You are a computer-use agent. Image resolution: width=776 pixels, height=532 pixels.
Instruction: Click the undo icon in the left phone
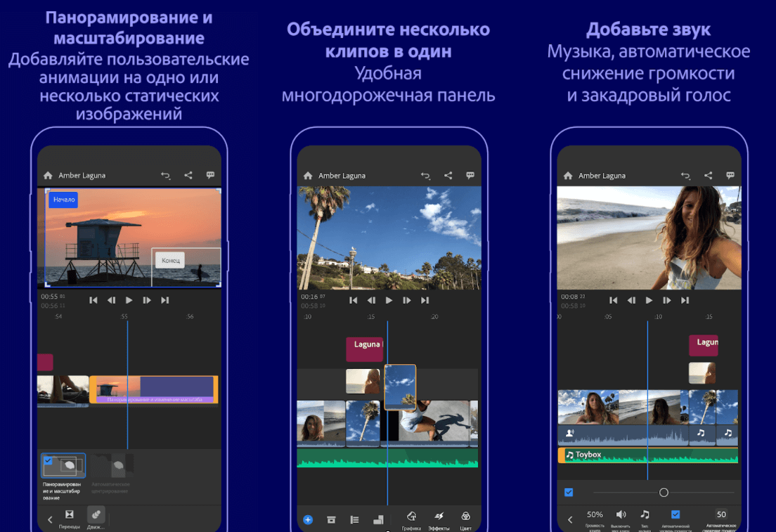coord(166,176)
